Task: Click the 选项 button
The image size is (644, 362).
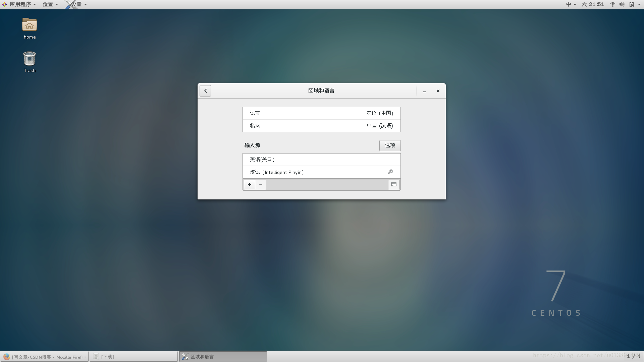Action: [x=390, y=145]
